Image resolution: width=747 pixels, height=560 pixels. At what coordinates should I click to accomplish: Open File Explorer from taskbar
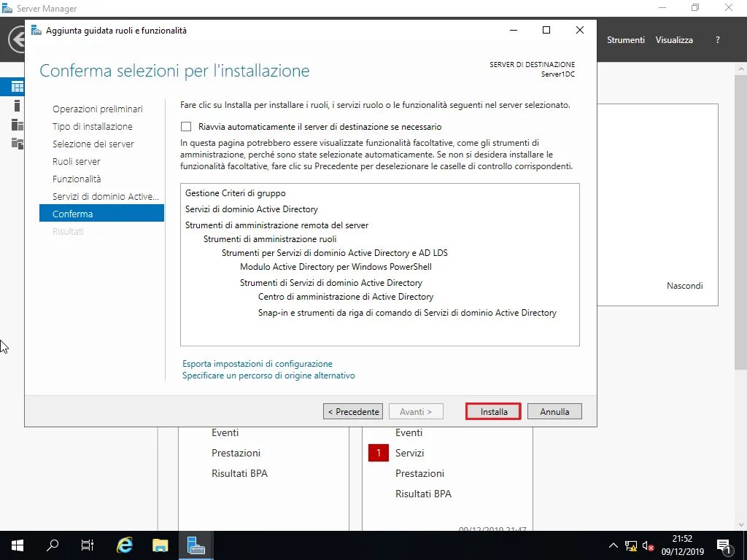click(160, 545)
